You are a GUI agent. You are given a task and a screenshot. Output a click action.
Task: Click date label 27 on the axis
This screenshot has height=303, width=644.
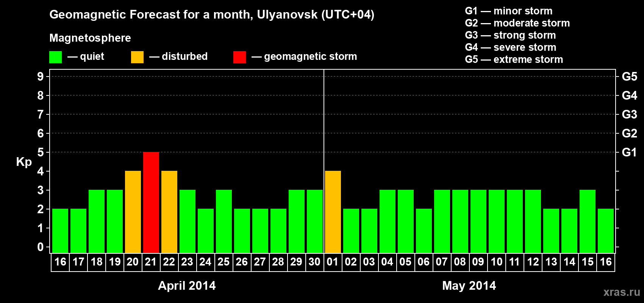(260, 262)
